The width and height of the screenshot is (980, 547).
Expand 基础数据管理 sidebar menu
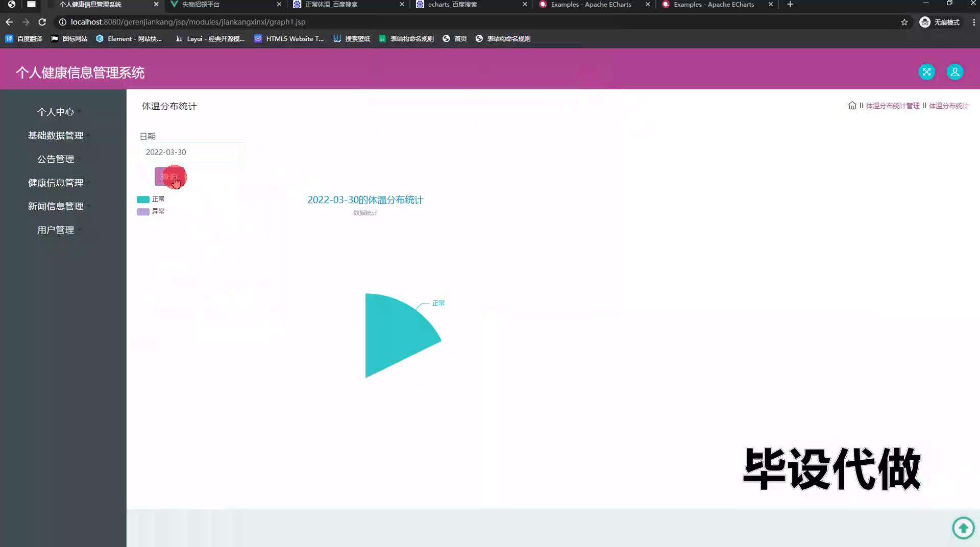(56, 135)
